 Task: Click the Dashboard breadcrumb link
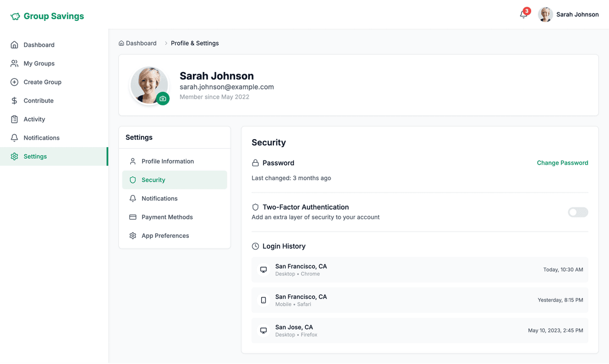pyautogui.click(x=141, y=43)
